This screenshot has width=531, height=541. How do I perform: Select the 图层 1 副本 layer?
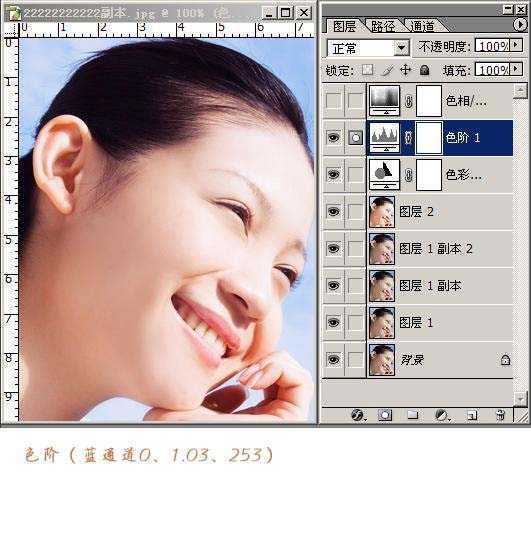(x=440, y=286)
